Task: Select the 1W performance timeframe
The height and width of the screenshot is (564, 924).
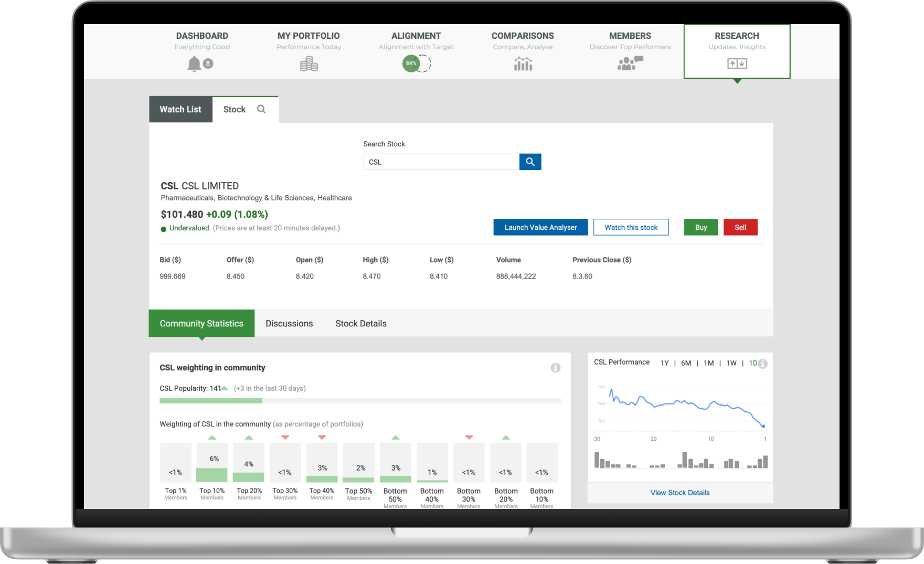Action: coord(731,363)
